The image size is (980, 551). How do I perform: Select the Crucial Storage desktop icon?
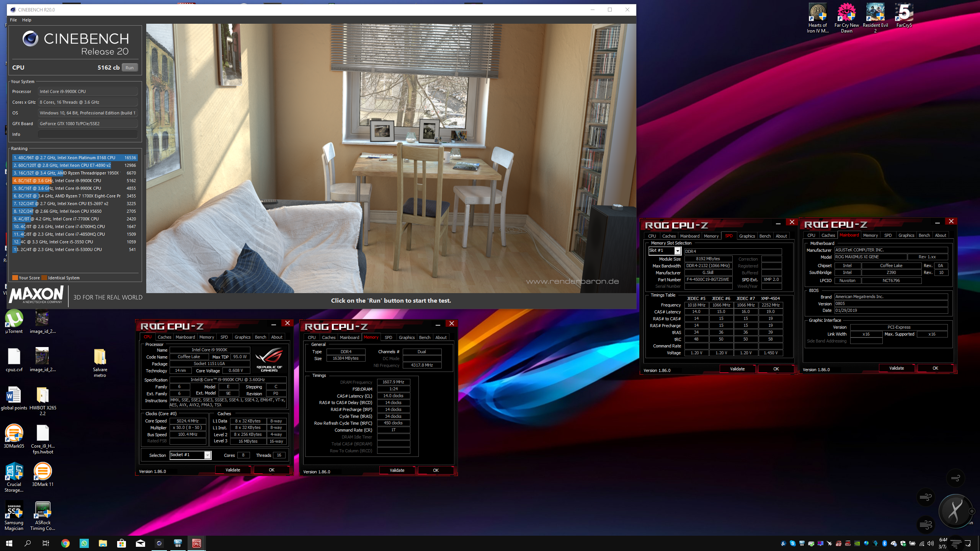click(14, 478)
